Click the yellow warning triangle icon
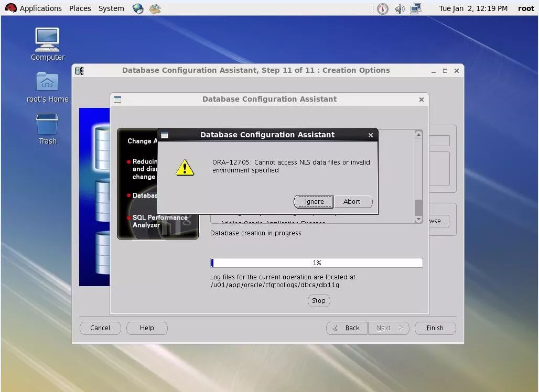 (x=185, y=167)
